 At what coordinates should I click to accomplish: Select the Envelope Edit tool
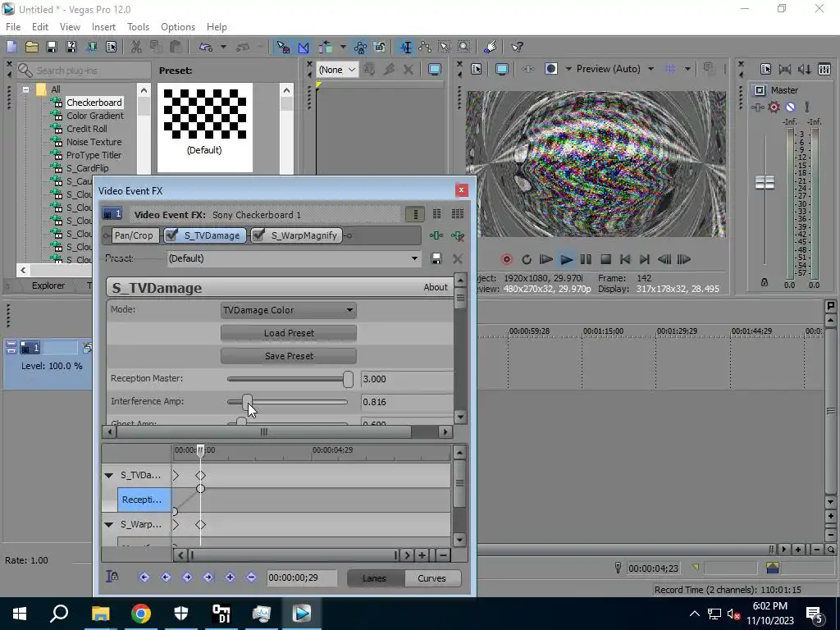pos(425,47)
